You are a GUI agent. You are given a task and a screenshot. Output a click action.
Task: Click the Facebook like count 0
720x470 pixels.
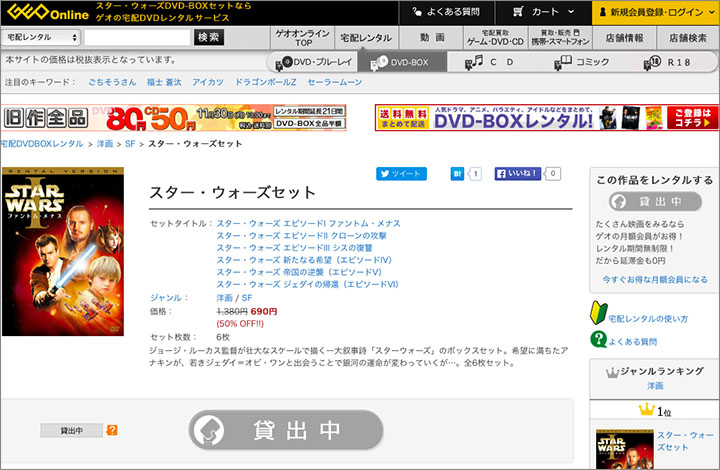click(553, 173)
